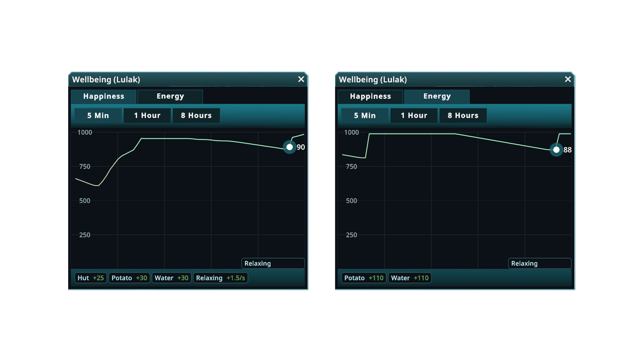This screenshot has height=362, width=644.
Task: Click the right window title Wellbeing (Lulak)
Action: click(373, 79)
